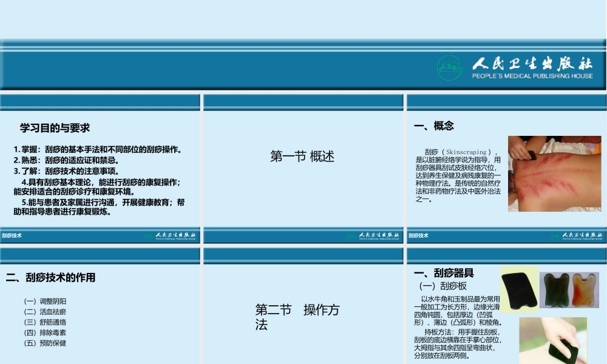Click PEOPLE'S MEDICAL PUBLISHING HOUSE text in top banner
Viewport: 607px width, 364px height.
[532, 76]
